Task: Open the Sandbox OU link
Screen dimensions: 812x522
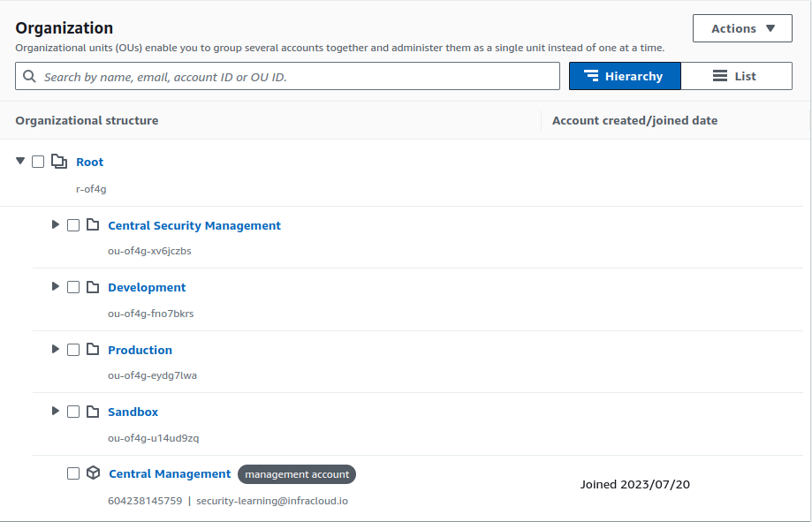Action: coord(133,412)
